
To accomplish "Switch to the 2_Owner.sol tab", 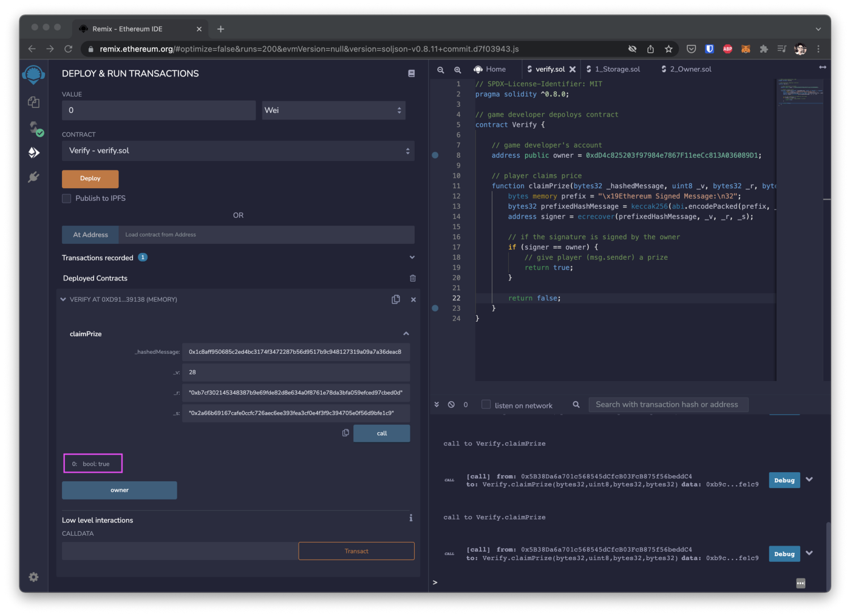I will click(690, 69).
